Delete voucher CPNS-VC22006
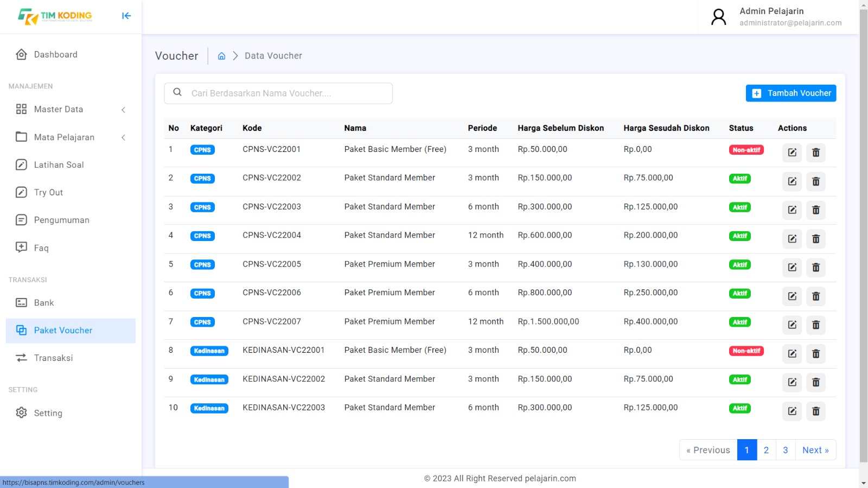868x488 pixels. (x=816, y=296)
